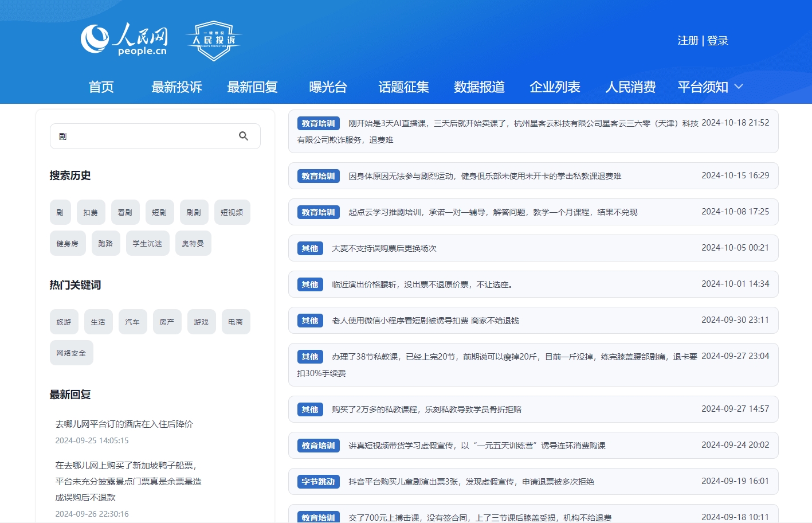Open the 企业列表 page

555,87
